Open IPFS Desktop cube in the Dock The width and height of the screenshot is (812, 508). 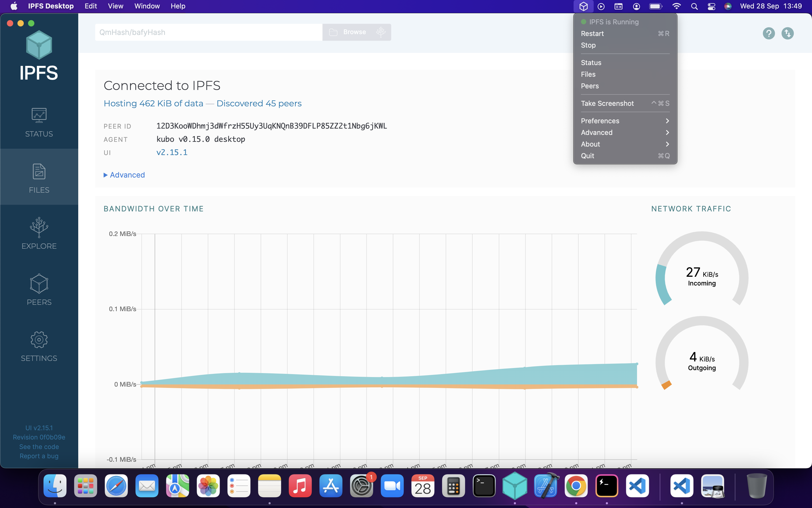pos(515,486)
